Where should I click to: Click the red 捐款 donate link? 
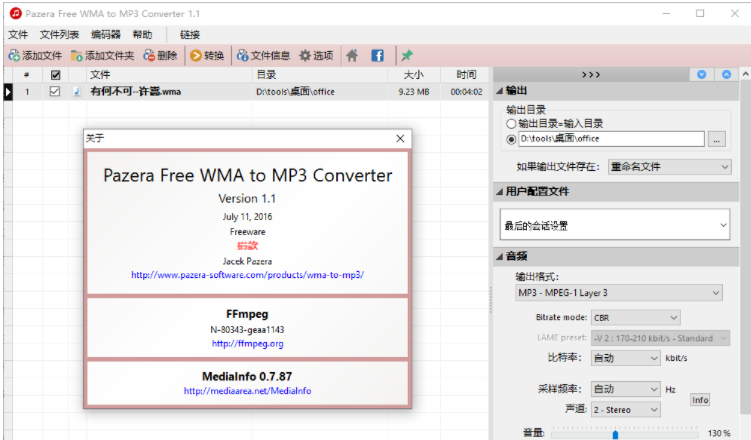tap(248, 246)
